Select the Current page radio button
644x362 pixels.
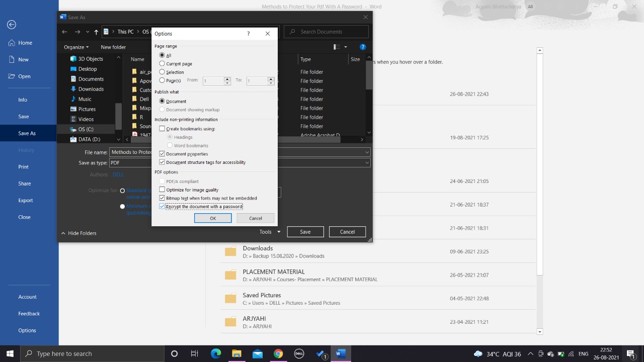tap(162, 64)
